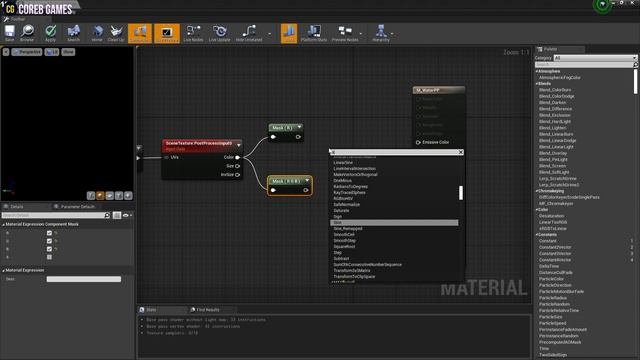The image size is (640, 360).
Task: Select first preview shape icon in viewport
Action: 91,196
